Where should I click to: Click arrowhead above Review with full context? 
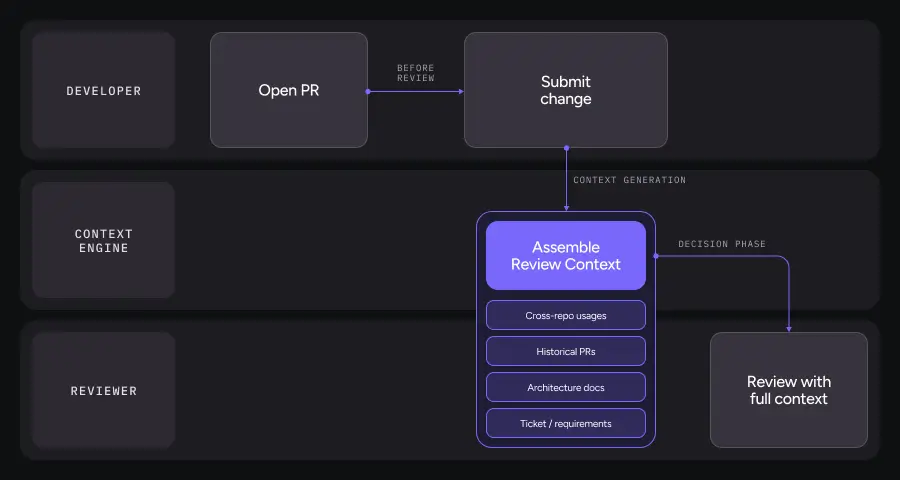pos(788,328)
